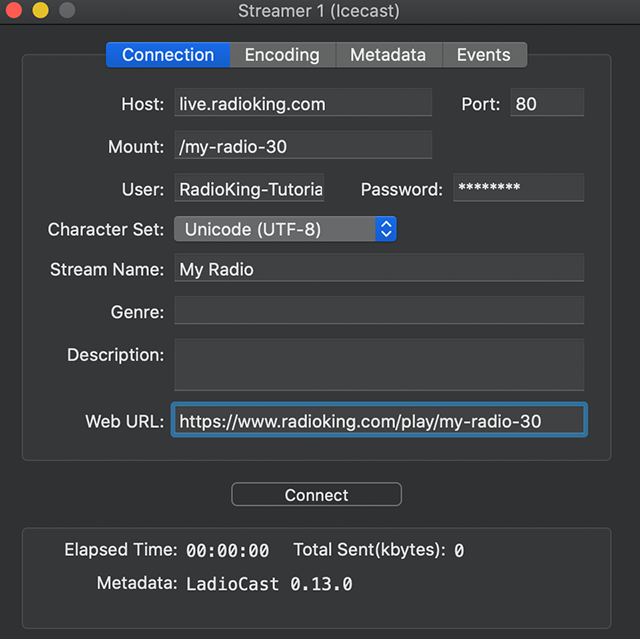640x639 pixels.
Task: Click into the Password field
Action: [518, 188]
